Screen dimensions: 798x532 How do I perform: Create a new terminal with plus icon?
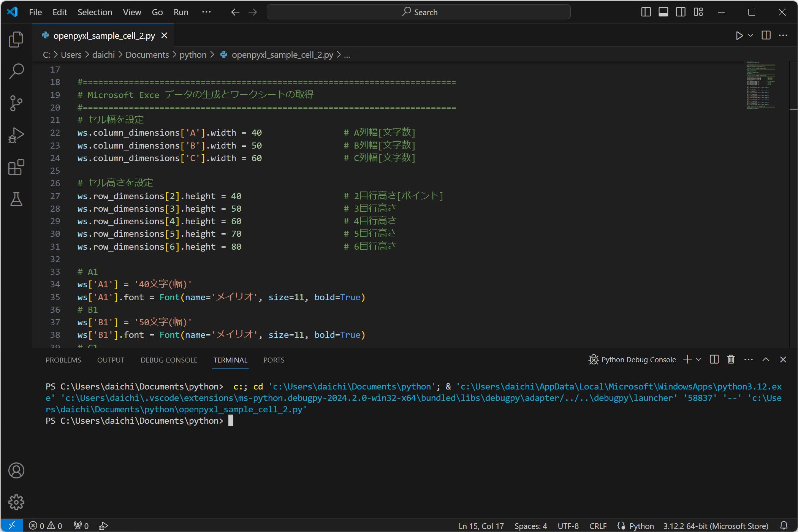[x=687, y=359]
